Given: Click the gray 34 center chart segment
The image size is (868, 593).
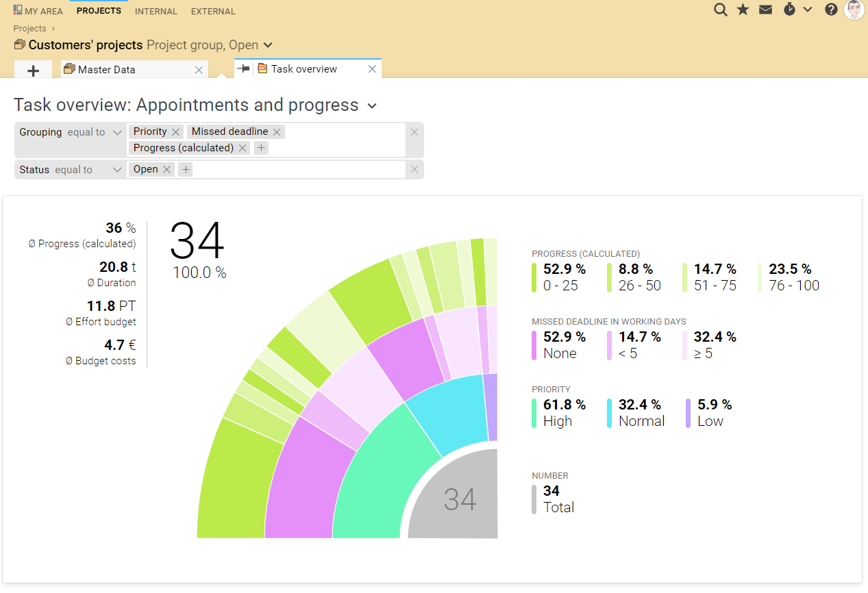Looking at the screenshot, I should 459,500.
